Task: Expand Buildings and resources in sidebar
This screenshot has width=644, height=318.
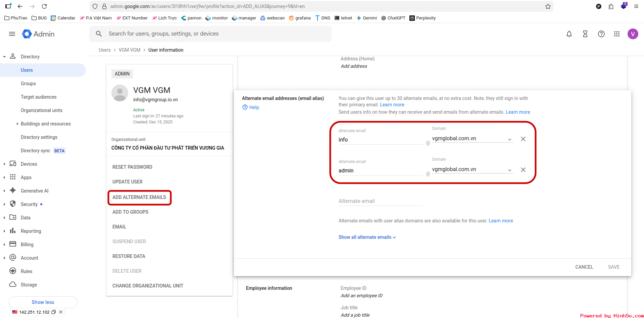Action: [18, 123]
